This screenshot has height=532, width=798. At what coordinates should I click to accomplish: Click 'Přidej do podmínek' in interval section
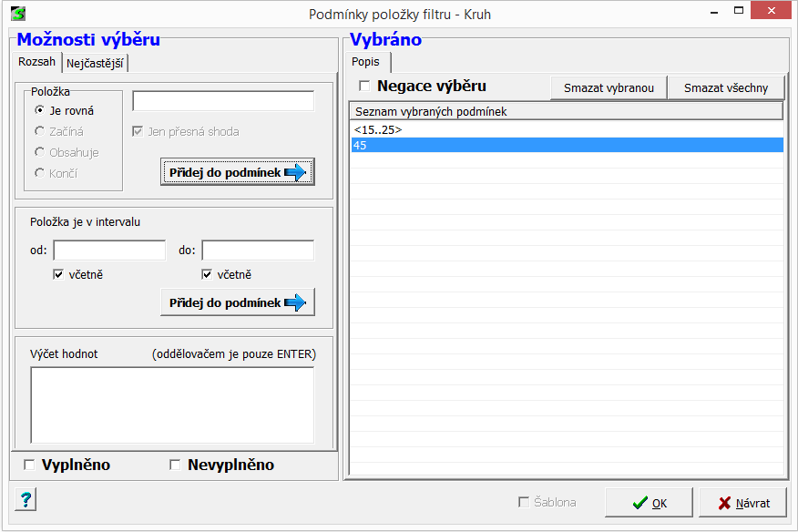(237, 302)
